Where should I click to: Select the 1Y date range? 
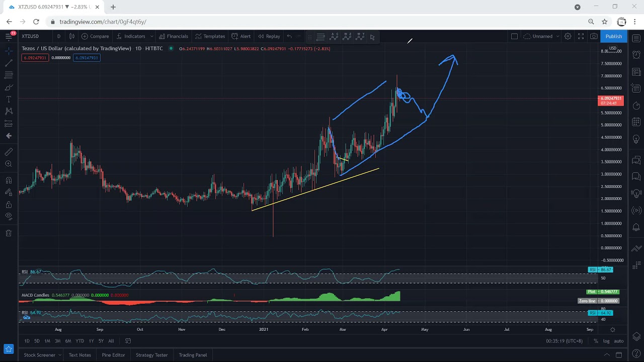pos(91,341)
